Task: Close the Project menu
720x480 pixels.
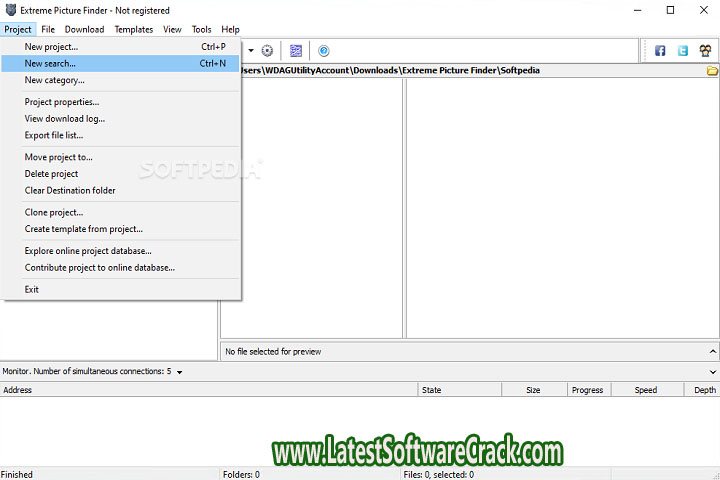Action: pyautogui.click(x=18, y=29)
